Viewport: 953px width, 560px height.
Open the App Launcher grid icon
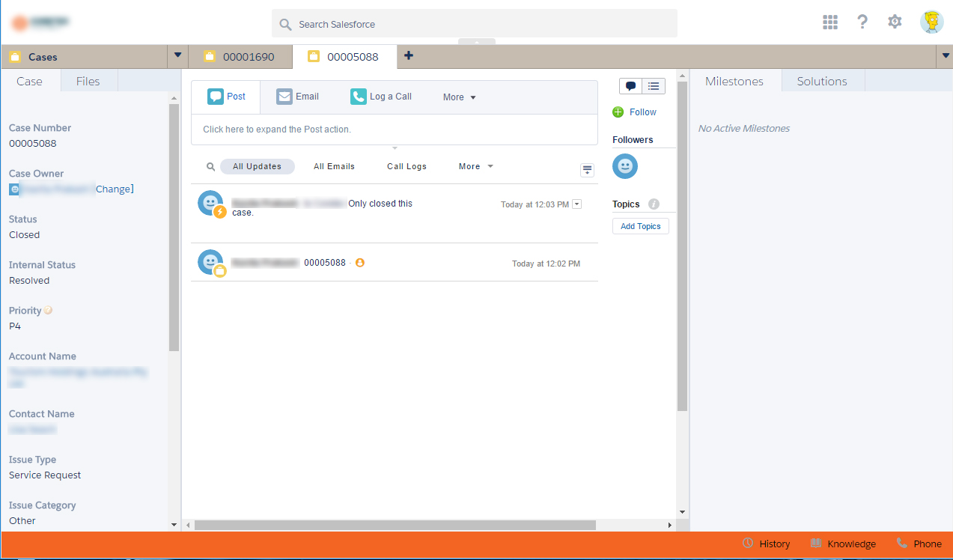click(829, 22)
